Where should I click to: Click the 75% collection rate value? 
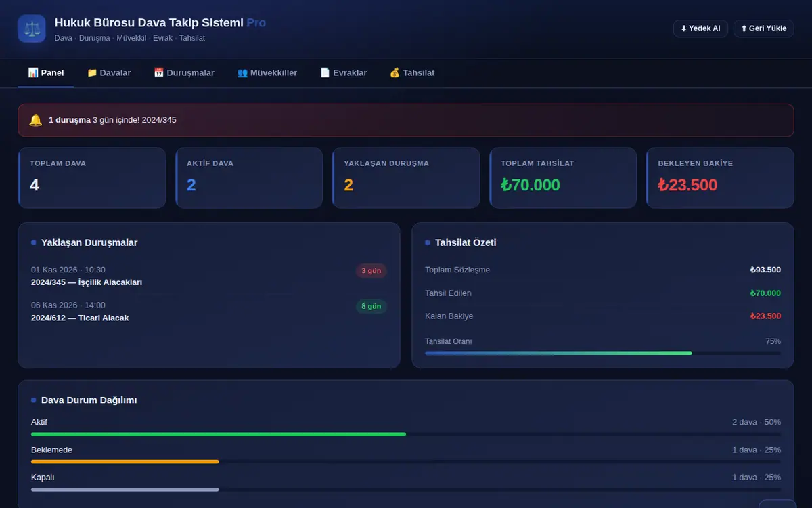pyautogui.click(x=773, y=341)
